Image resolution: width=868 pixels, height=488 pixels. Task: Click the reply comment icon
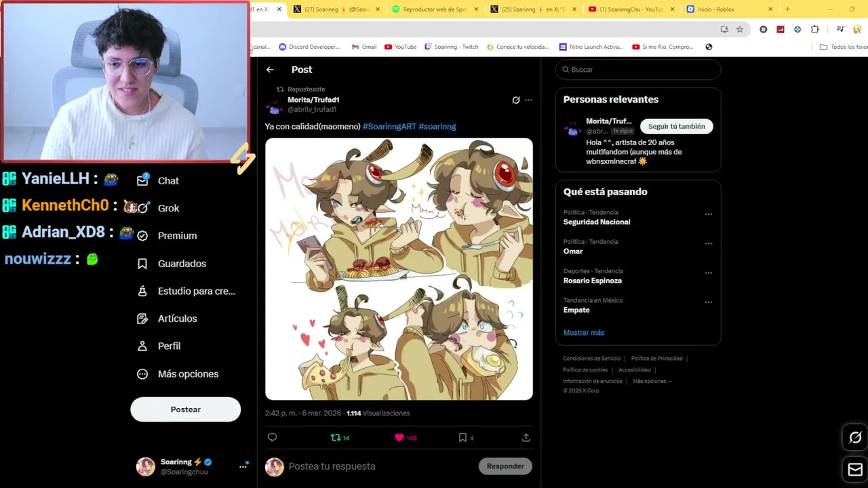click(x=273, y=438)
